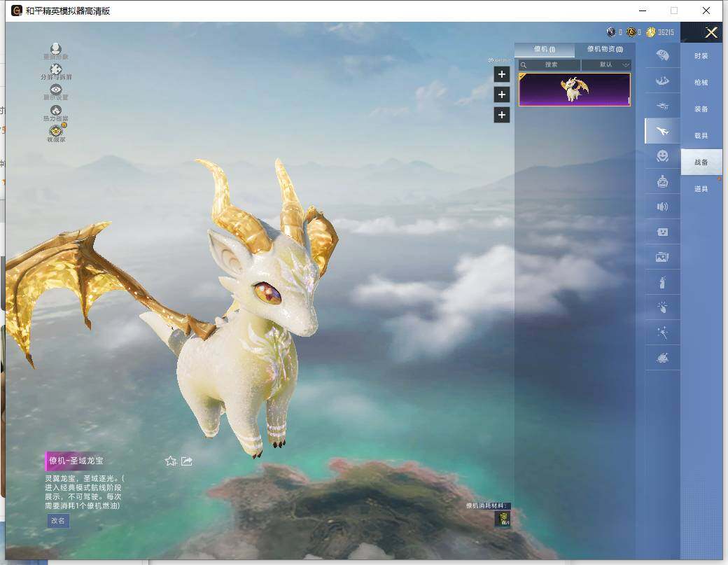Select the robot category icon
The width and height of the screenshot is (728, 565).
click(662, 181)
